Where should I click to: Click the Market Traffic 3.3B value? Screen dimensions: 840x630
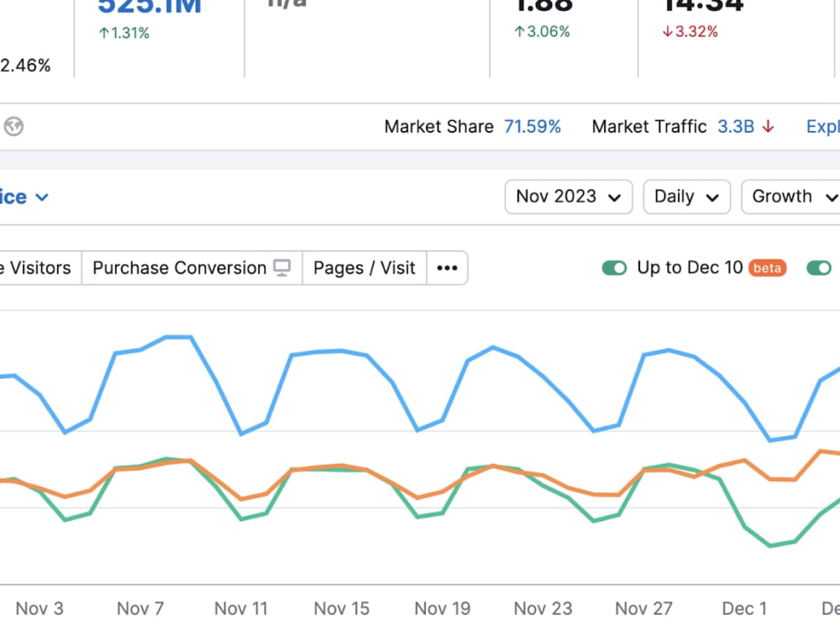click(x=736, y=127)
